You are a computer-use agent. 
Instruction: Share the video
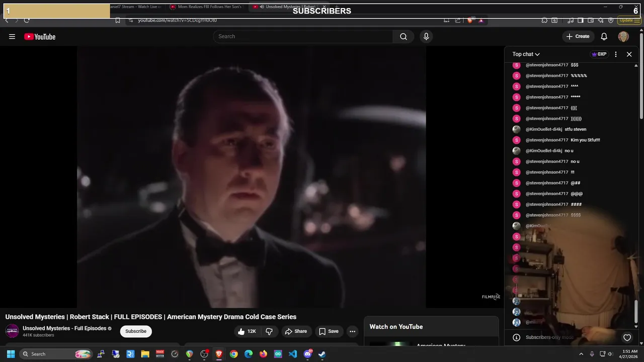296,331
